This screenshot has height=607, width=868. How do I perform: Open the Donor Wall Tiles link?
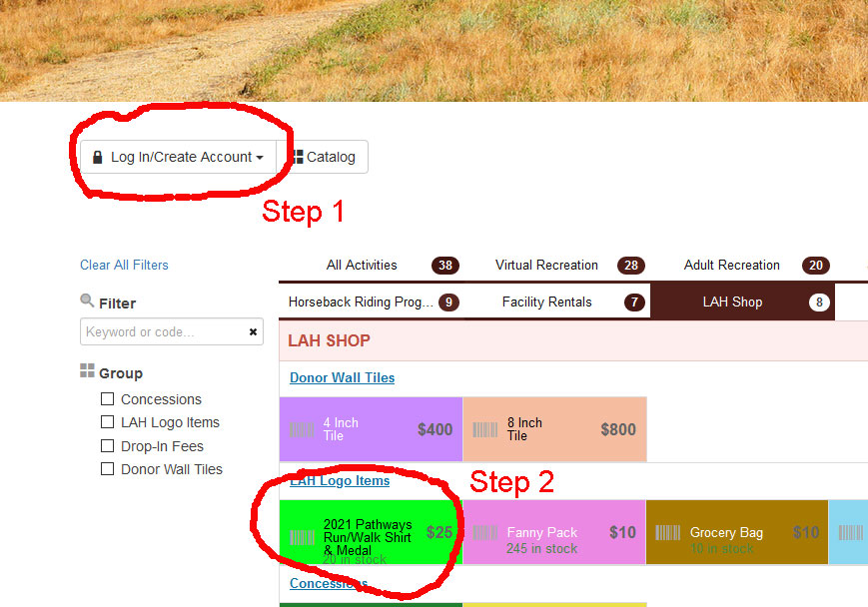pyautogui.click(x=342, y=377)
